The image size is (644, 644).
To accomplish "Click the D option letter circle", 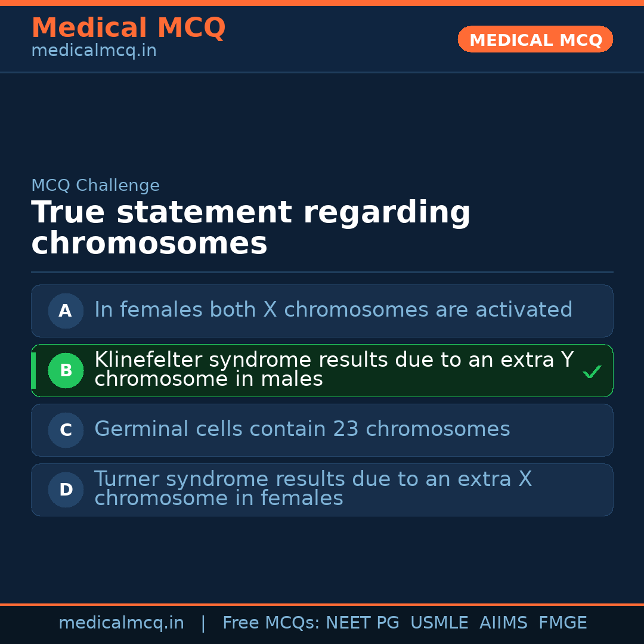I will click(66, 490).
